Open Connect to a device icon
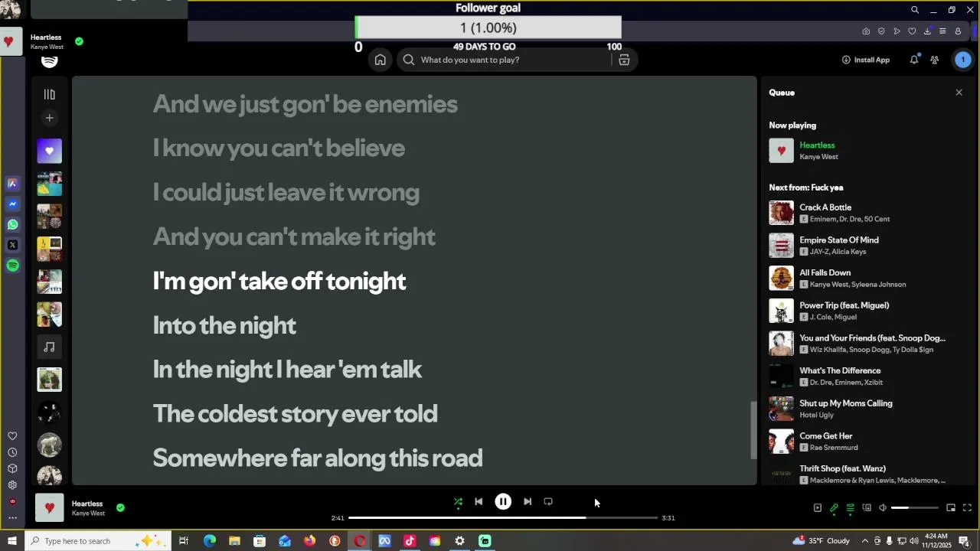The image size is (980, 551). click(x=867, y=508)
